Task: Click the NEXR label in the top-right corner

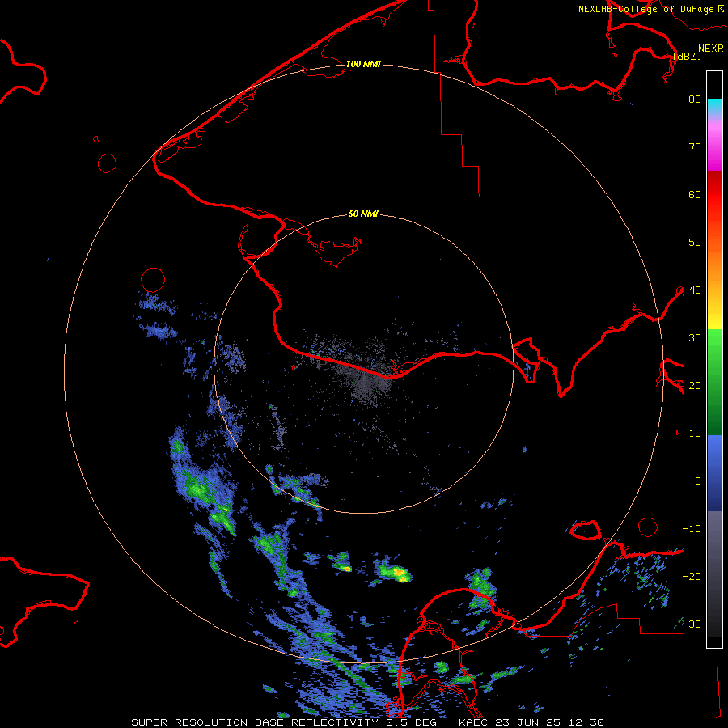Action: [711, 49]
